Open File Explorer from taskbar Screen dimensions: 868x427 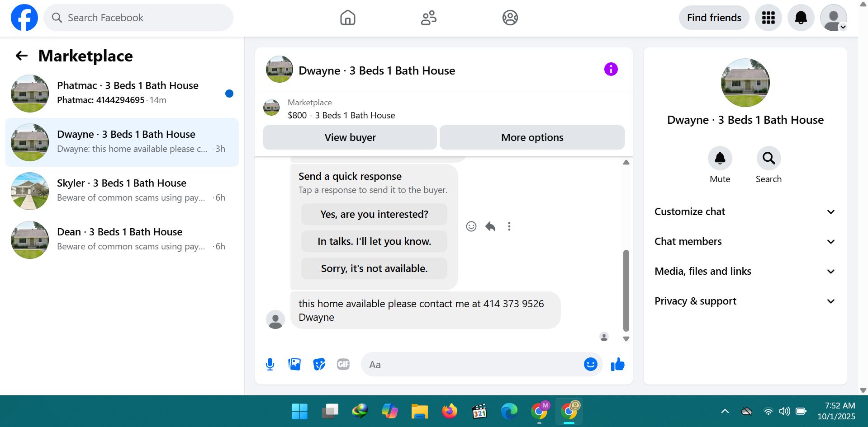click(419, 411)
